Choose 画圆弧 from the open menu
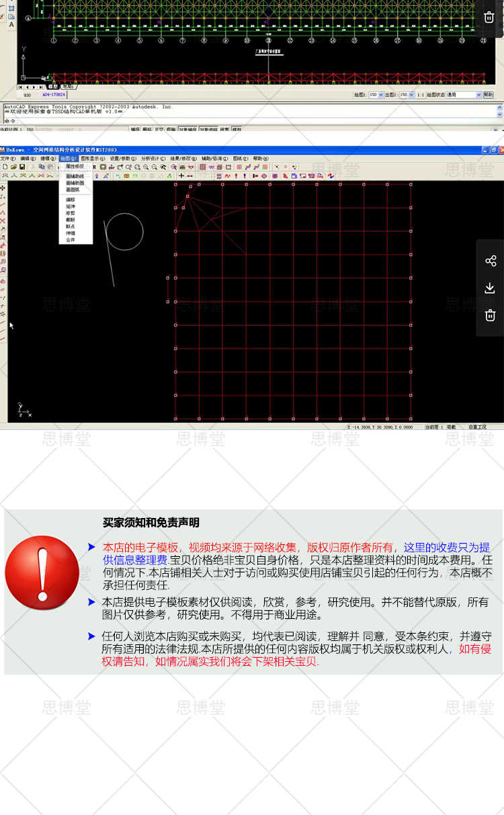 pyautogui.click(x=73, y=189)
